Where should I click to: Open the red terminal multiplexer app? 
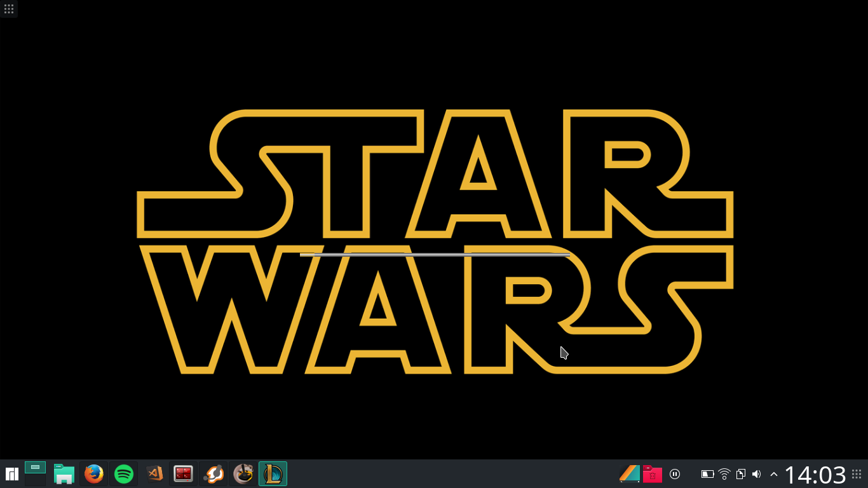pyautogui.click(x=184, y=474)
